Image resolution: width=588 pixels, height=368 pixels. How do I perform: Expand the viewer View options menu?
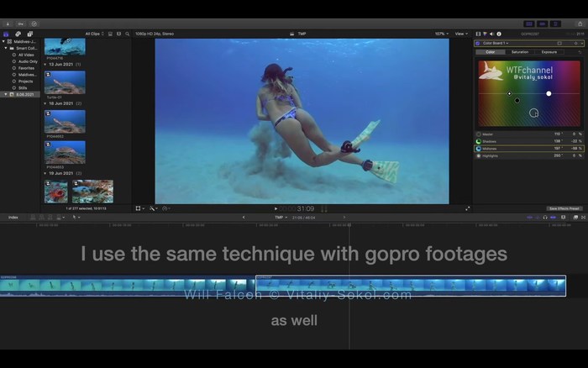coord(460,34)
